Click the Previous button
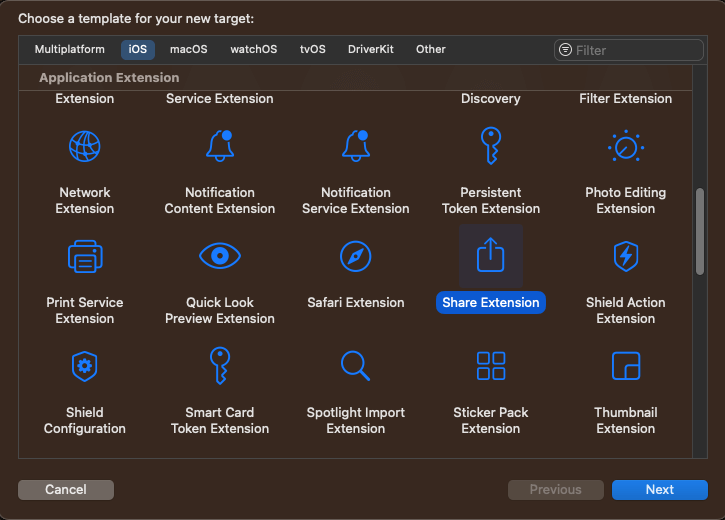 coord(556,489)
